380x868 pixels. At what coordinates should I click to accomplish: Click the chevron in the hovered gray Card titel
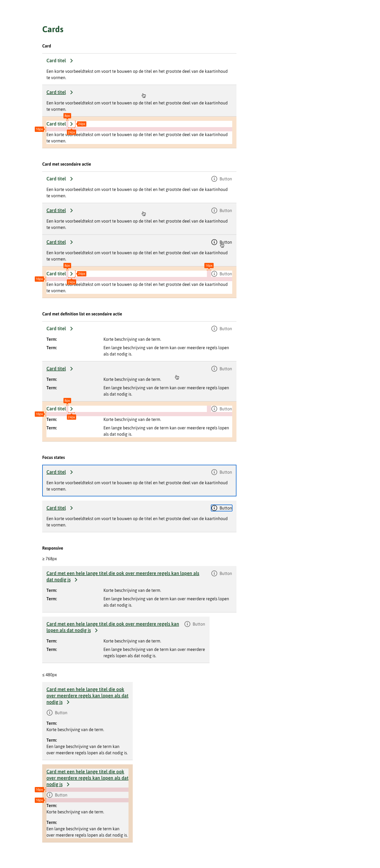pyautogui.click(x=72, y=92)
